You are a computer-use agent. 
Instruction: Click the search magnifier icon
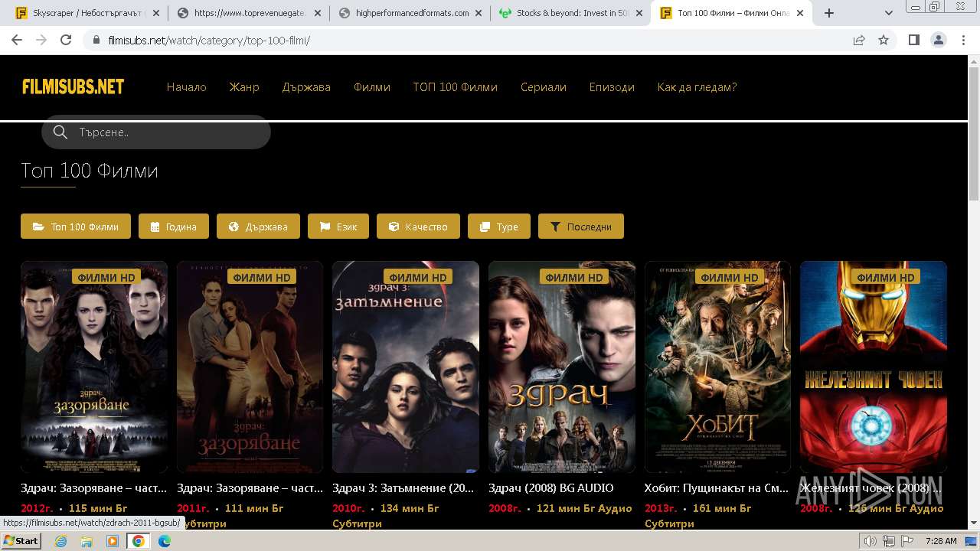(60, 132)
